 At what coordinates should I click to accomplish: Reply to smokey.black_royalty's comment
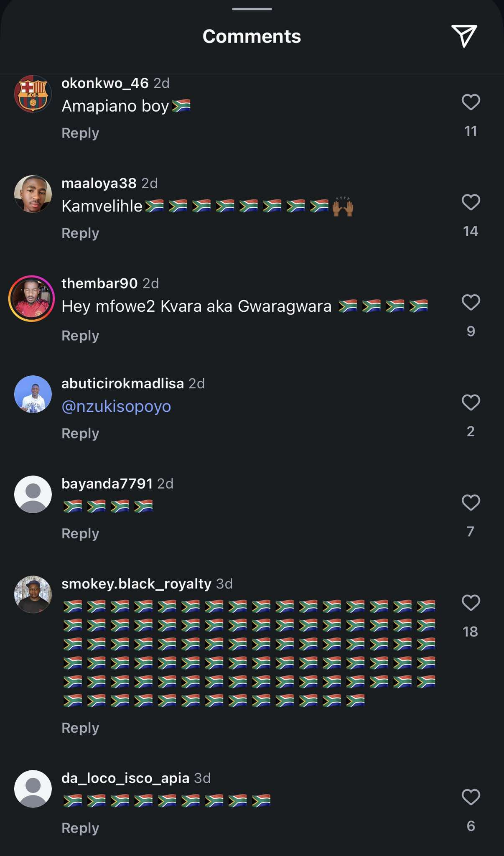[80, 728]
